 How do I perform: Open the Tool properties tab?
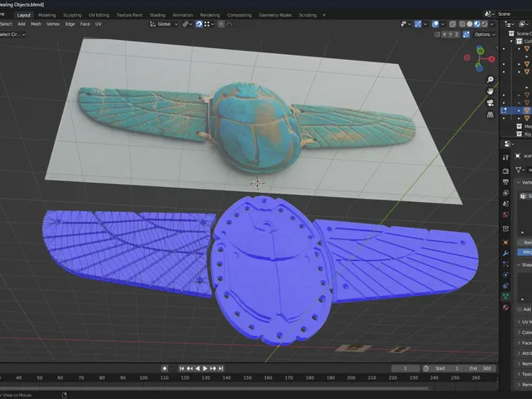click(505, 157)
